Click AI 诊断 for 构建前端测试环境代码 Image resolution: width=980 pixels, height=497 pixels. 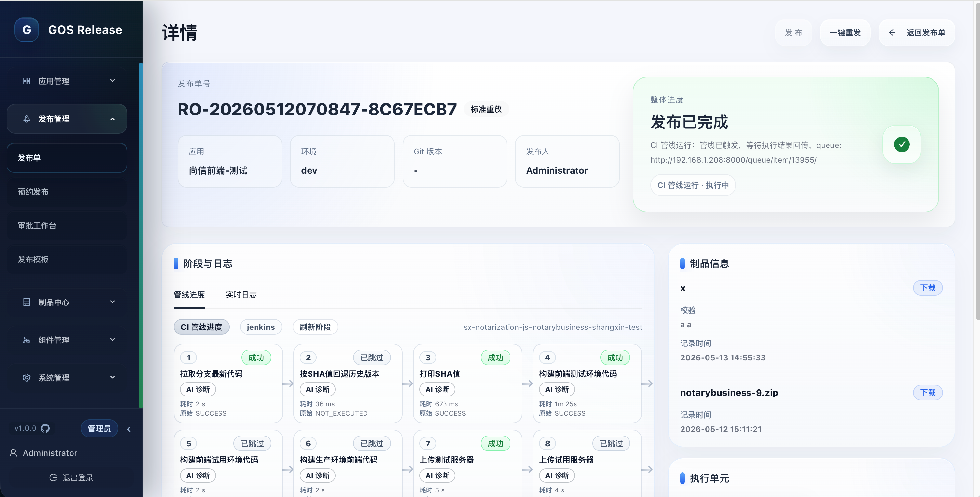(x=557, y=389)
